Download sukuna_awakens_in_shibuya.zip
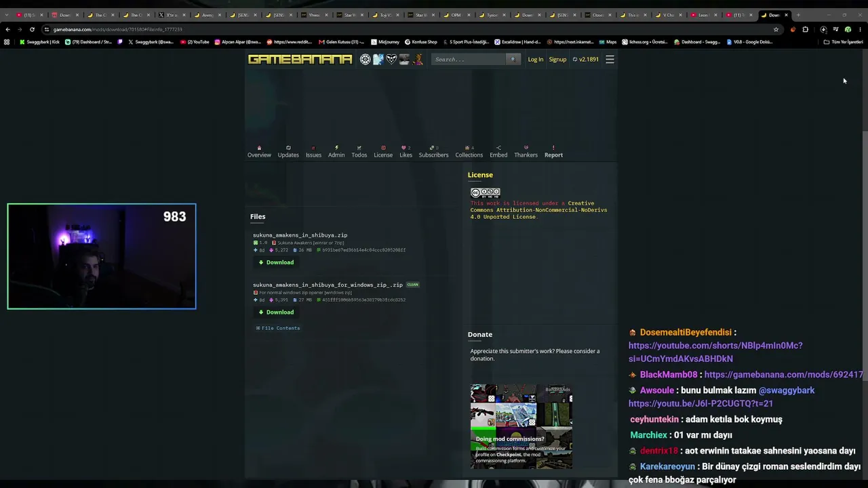868x488 pixels. [276, 262]
